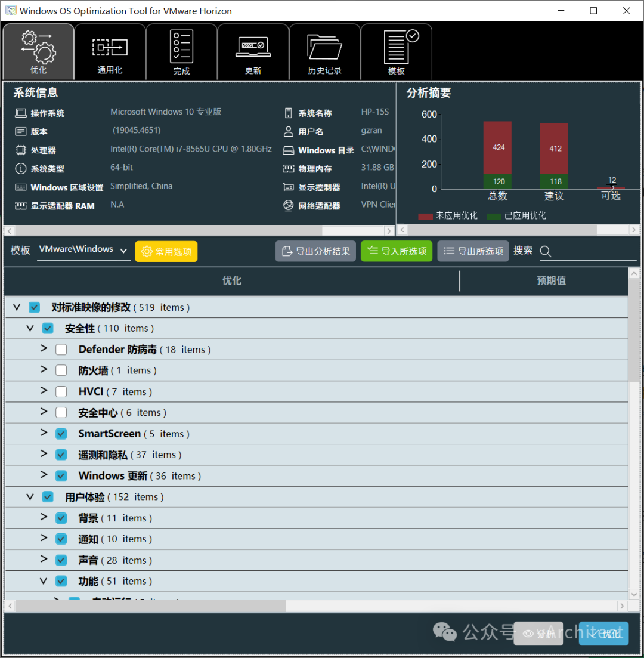Collapse the 用户体验 group
This screenshot has width=644, height=658.
tap(30, 497)
